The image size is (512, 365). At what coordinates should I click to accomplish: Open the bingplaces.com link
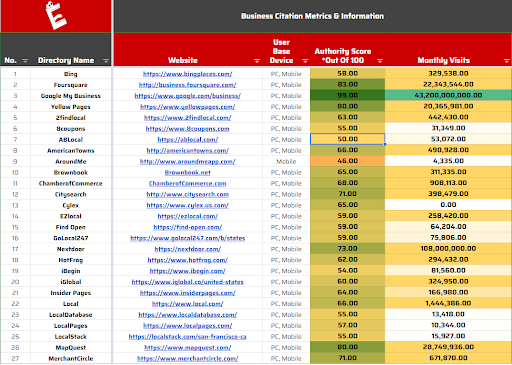(188, 74)
